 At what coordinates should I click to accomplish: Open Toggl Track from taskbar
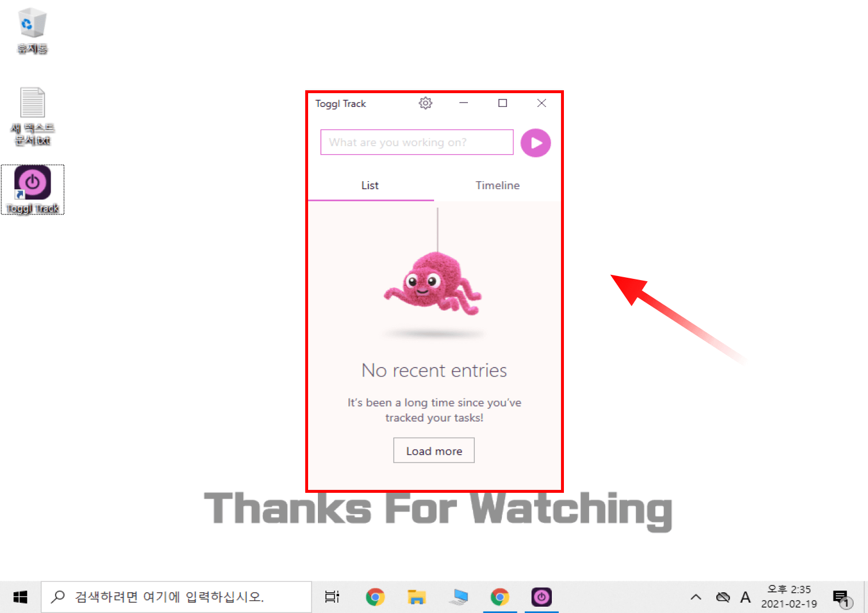541,597
